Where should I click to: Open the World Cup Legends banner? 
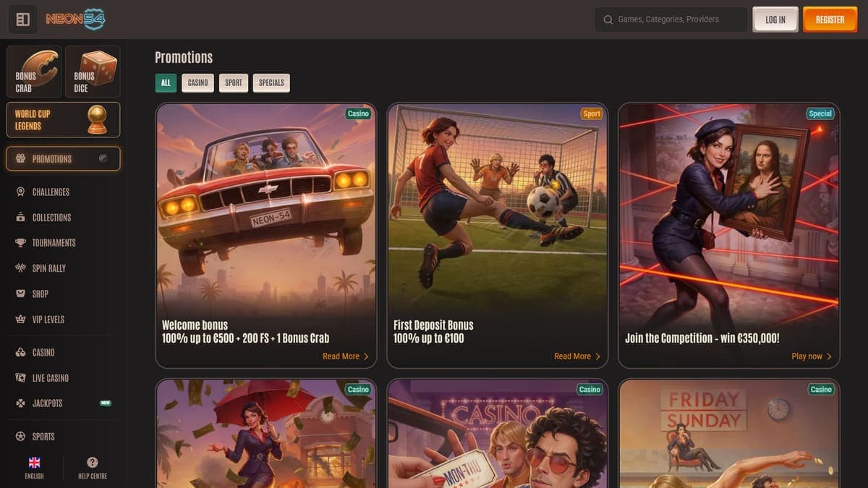click(x=63, y=119)
